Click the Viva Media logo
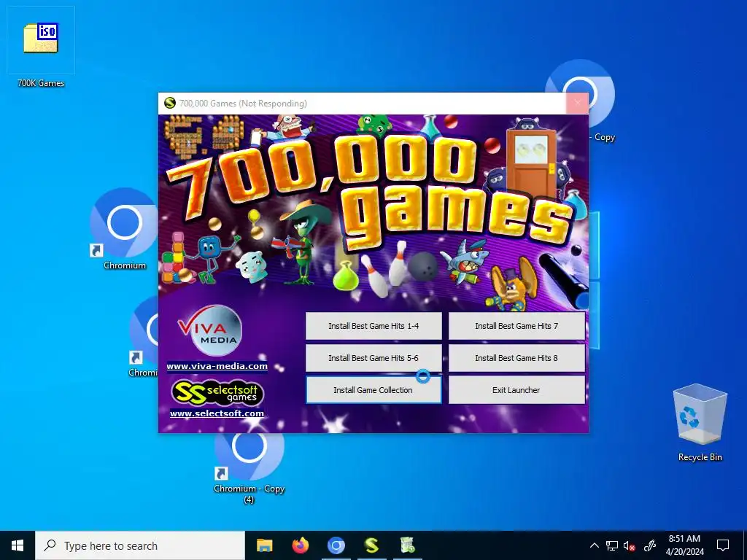Image resolution: width=747 pixels, height=560 pixels. click(x=211, y=331)
